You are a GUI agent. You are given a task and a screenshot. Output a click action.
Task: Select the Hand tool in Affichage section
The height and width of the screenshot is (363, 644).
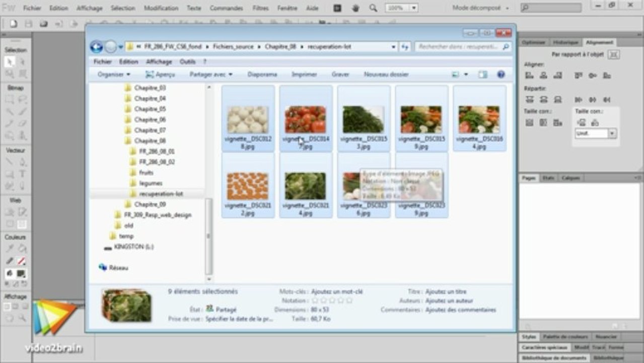tap(10, 318)
